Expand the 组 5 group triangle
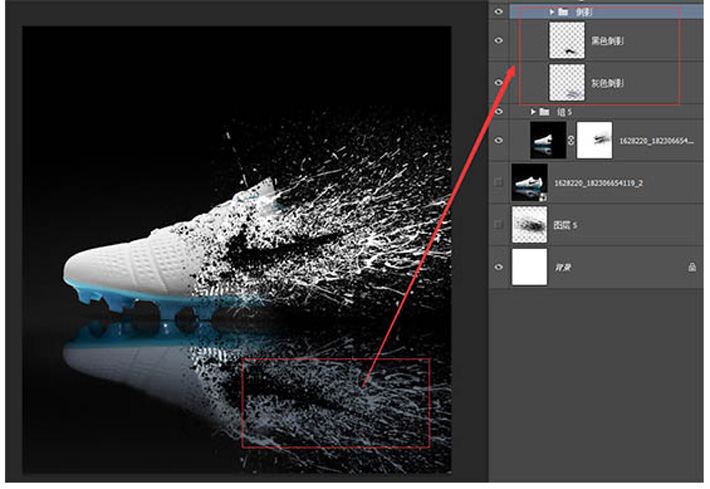Viewport: 710px width, 489px height. click(x=532, y=112)
